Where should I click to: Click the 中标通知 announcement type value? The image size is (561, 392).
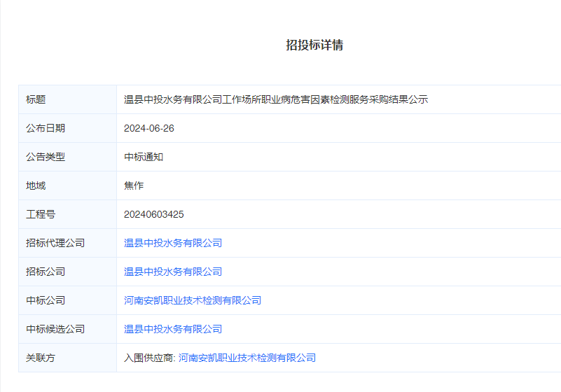(x=144, y=157)
